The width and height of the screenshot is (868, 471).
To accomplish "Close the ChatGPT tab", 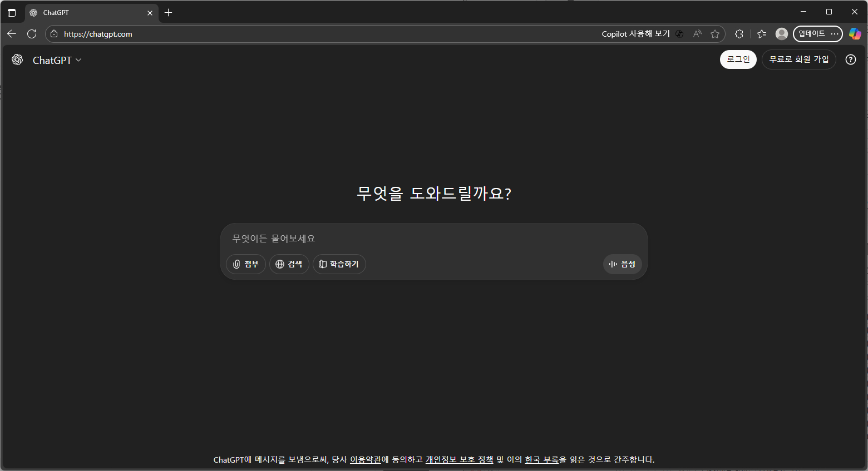I will click(150, 13).
